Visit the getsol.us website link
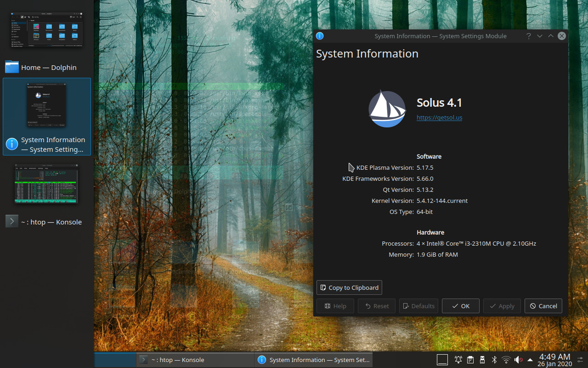 tap(439, 117)
